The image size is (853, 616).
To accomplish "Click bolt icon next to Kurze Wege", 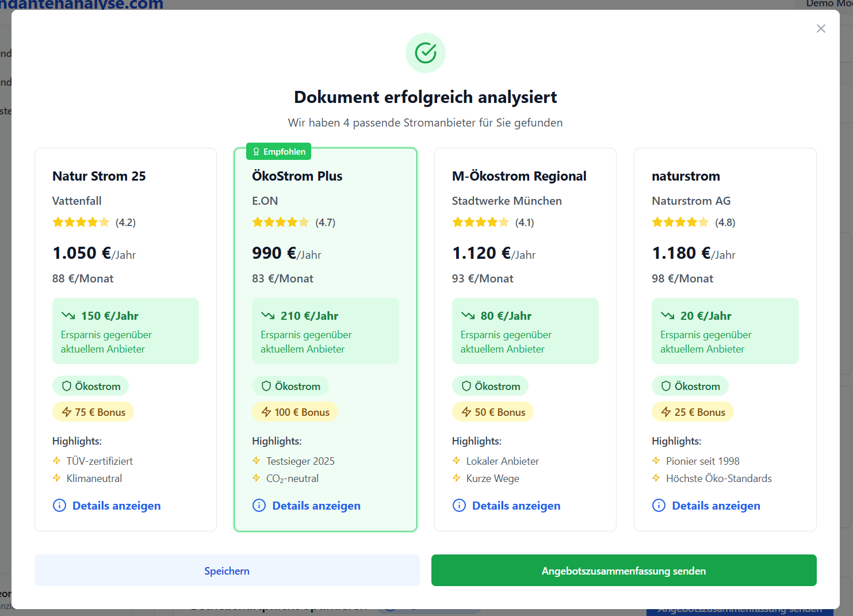I will [456, 478].
